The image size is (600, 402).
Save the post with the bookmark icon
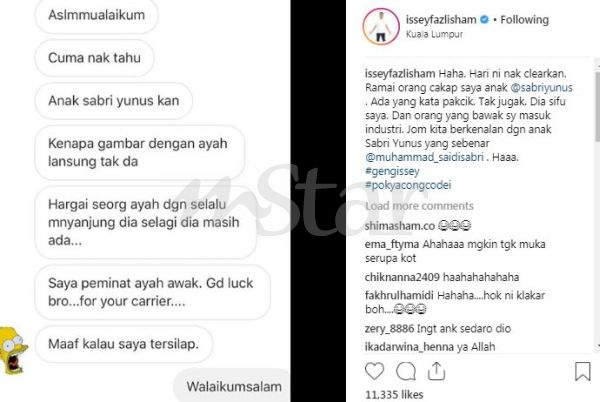pyautogui.click(x=582, y=371)
